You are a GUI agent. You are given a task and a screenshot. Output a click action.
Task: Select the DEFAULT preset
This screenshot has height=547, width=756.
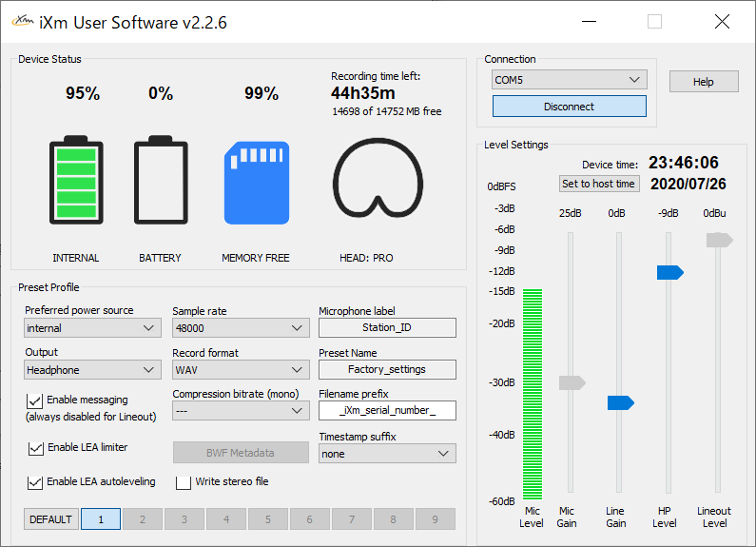click(x=51, y=519)
